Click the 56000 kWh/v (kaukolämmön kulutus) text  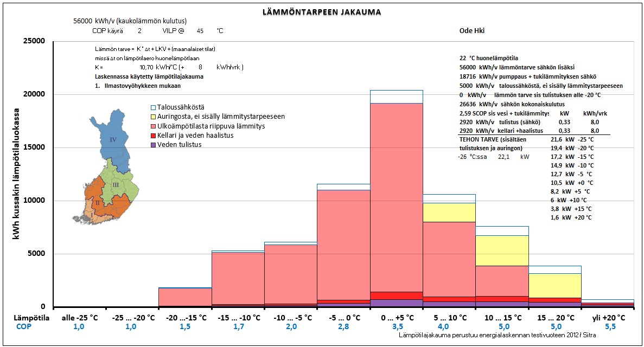(130, 21)
